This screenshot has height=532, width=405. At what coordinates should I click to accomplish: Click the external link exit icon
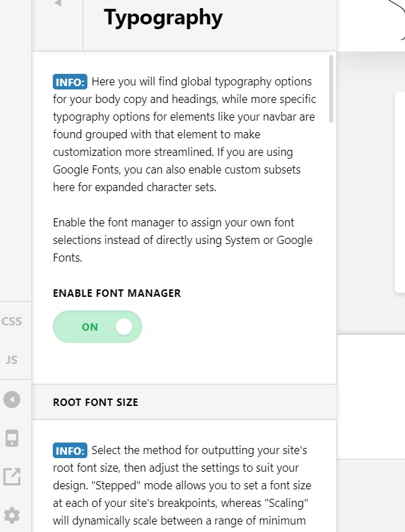coord(12,476)
